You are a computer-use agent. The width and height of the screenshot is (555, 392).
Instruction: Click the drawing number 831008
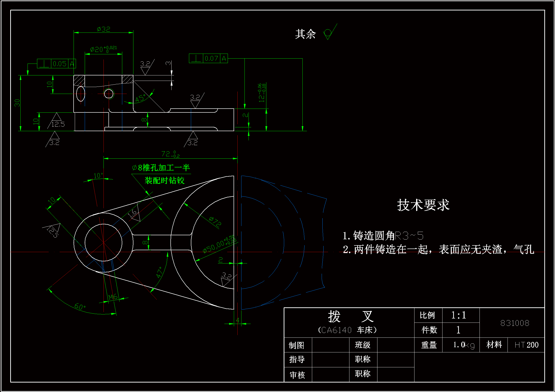tap(515, 323)
